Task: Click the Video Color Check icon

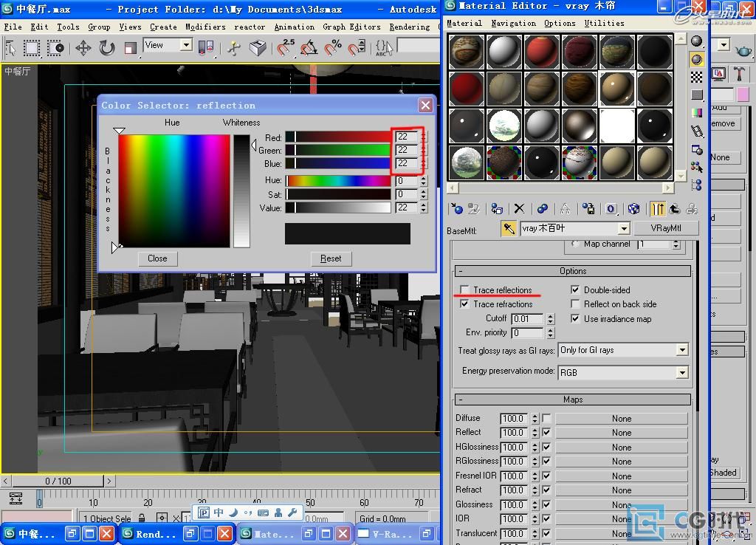Action: 697,113
